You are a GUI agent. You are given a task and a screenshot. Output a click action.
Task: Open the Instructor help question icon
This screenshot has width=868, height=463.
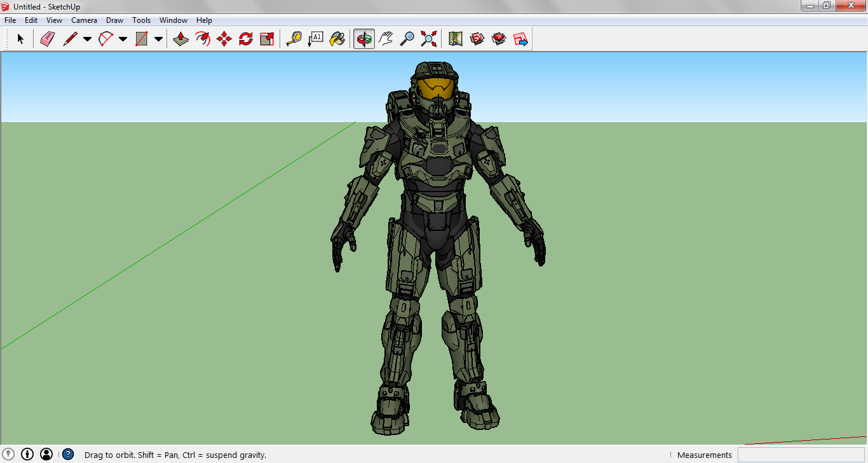[68, 454]
